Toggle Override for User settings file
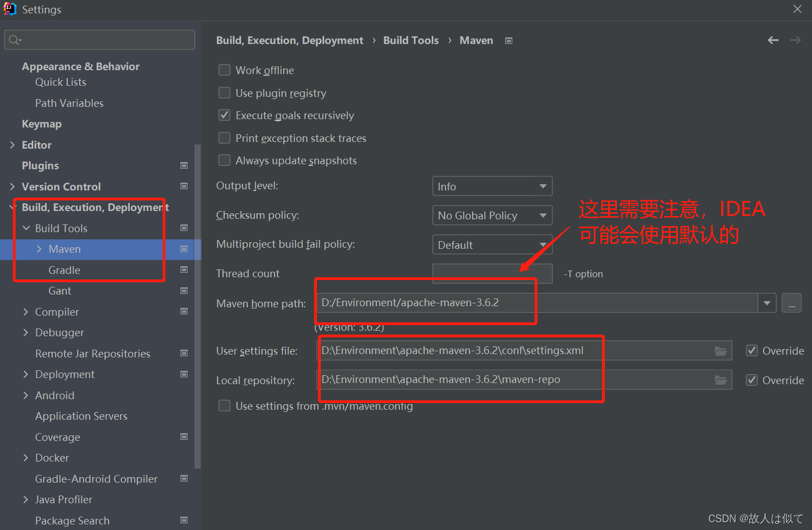Screen dimensions: 812x530 [752, 350]
